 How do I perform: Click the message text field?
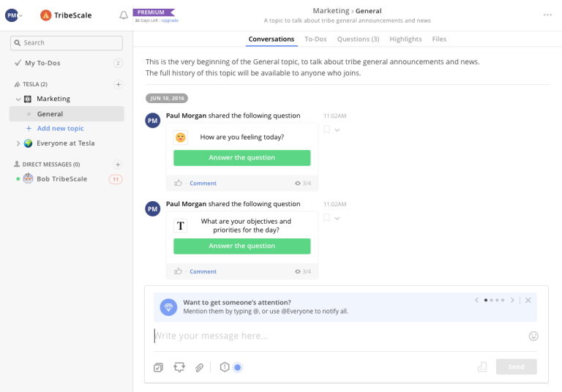pyautogui.click(x=339, y=336)
